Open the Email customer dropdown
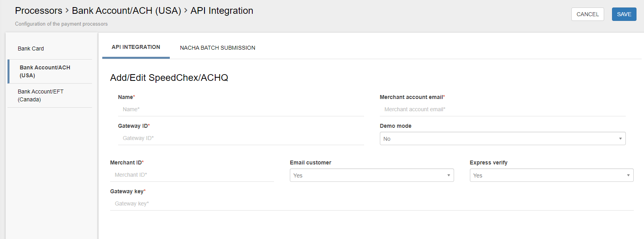Image resolution: width=644 pixels, height=239 pixels. [372, 175]
